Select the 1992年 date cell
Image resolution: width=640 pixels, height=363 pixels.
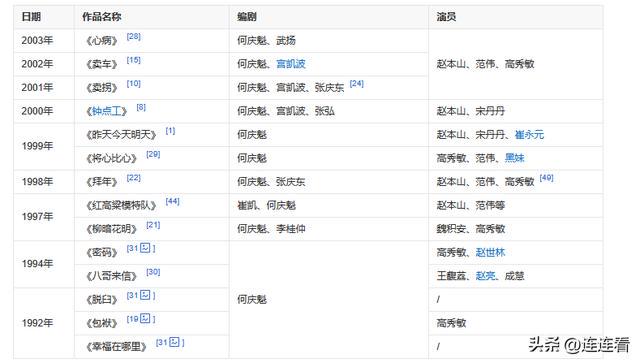coord(44,323)
